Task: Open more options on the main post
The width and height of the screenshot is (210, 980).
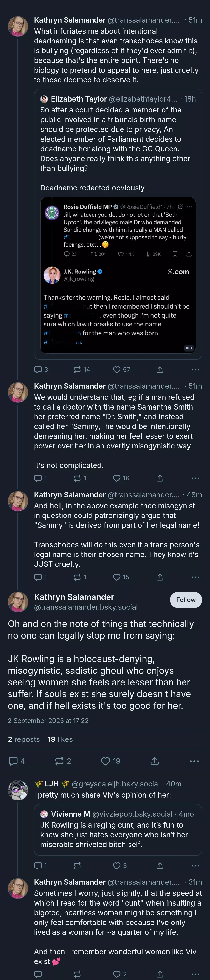Action: [x=194, y=761]
